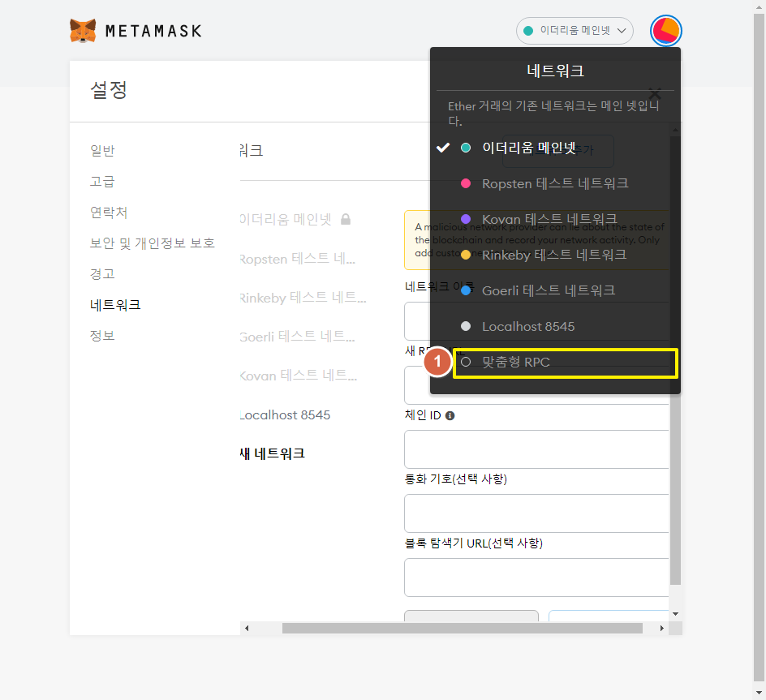Click settings panel vertical scrollbar down arrow

pos(676,614)
